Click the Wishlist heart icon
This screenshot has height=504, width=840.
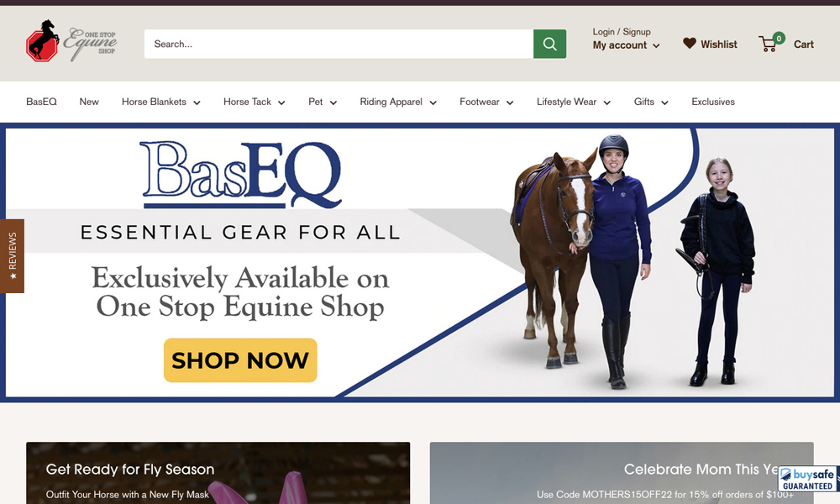689,44
